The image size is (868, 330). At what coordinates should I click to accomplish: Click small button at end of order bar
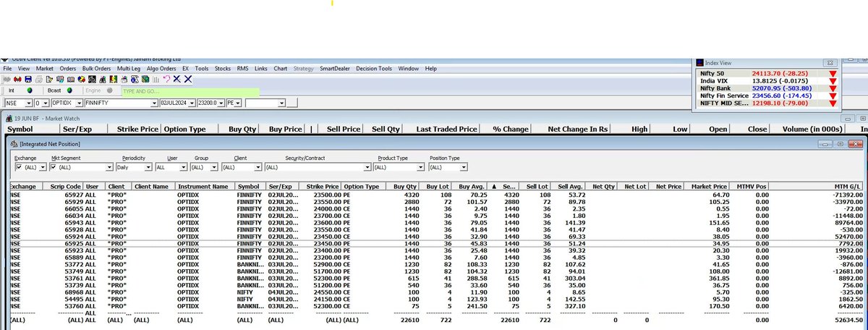292,103
